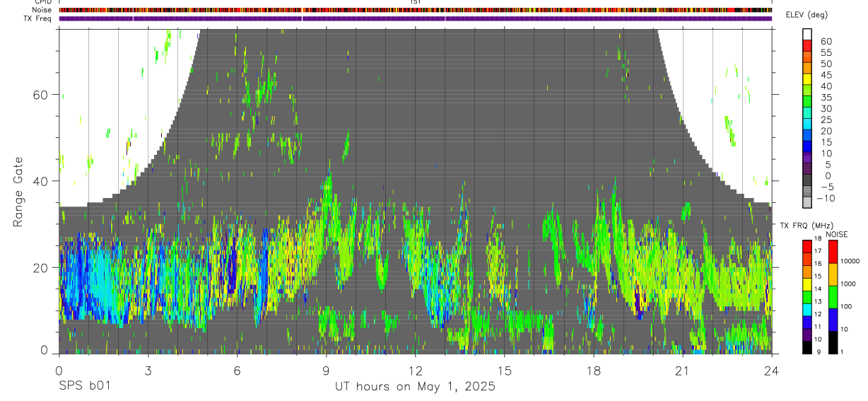
Task: Click the Range Gate axis tick label "0"
Action: click(45, 350)
